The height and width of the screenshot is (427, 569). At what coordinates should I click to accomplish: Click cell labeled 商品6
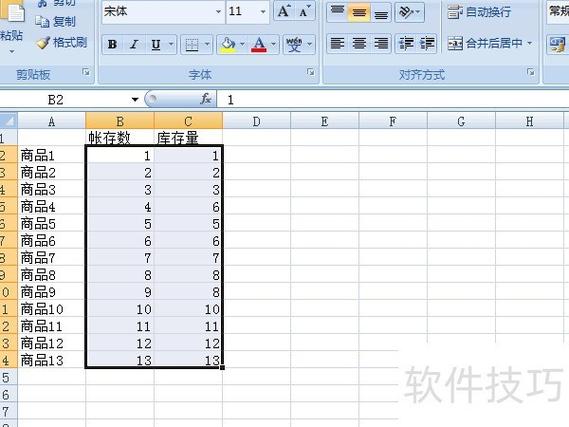(x=52, y=241)
